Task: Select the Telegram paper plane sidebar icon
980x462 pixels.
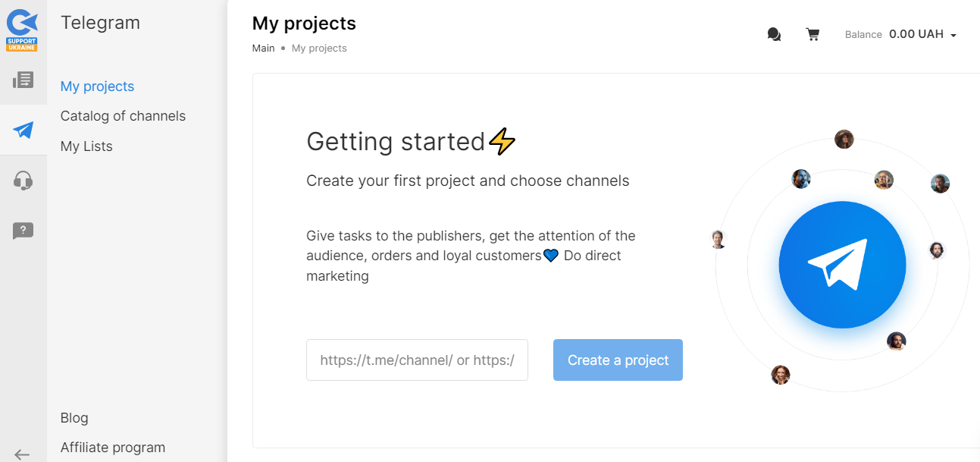Action: click(23, 130)
